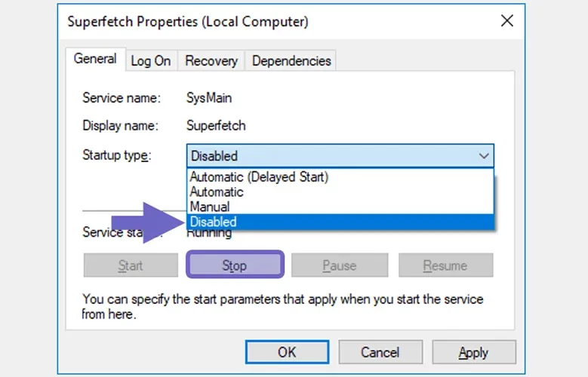588x377 pixels.
Task: Click the Start service button
Action: coord(131,265)
